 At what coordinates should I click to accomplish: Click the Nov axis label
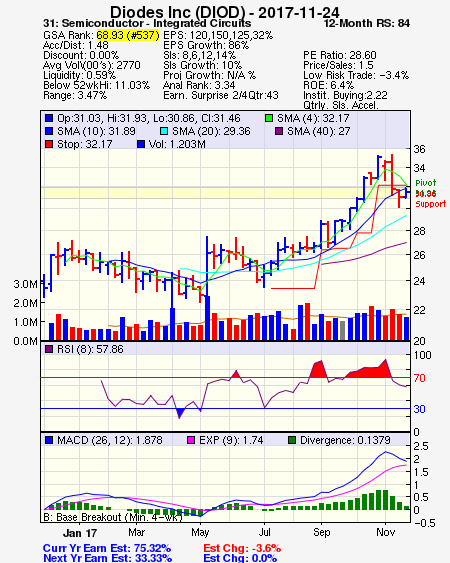(x=386, y=532)
